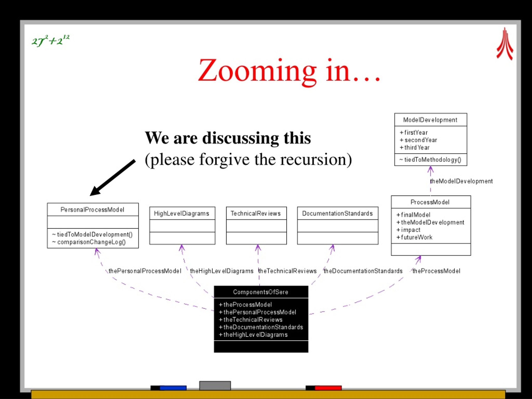Click the green 2T²+2¹² formula logo
Viewport: 532px width, 399px height.
pyautogui.click(x=50, y=41)
